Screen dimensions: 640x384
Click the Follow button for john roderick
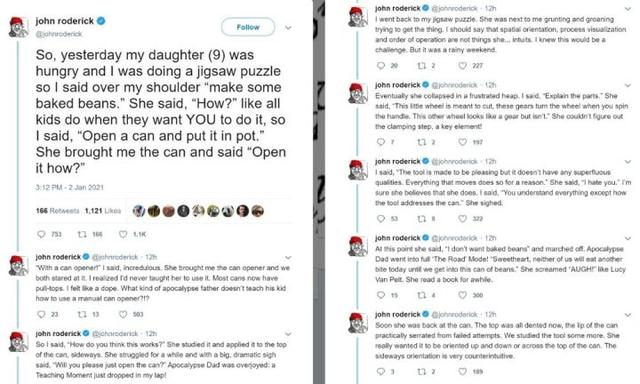[248, 27]
